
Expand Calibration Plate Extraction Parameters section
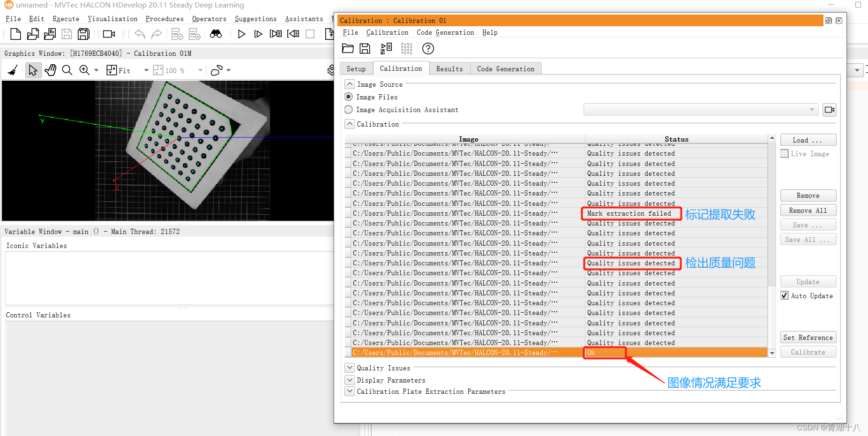pyautogui.click(x=350, y=391)
